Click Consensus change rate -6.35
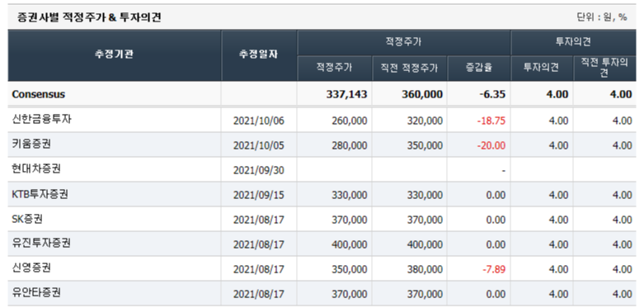 click(492, 94)
